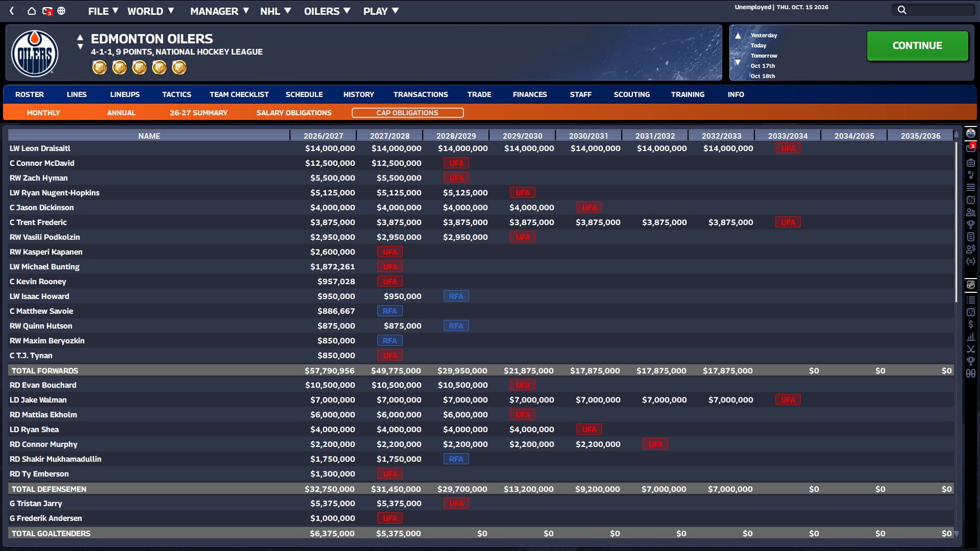
Task: Click the Oilers logo in the sidebar
Action: [970, 133]
